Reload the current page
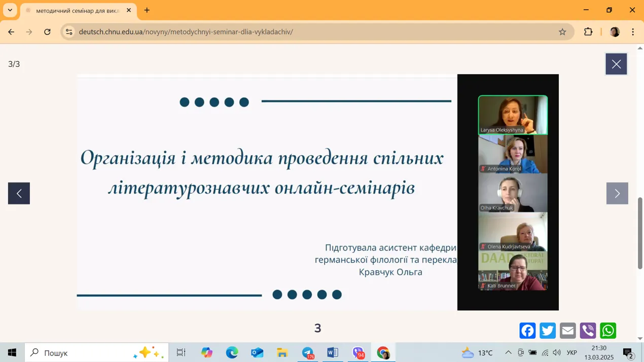This screenshot has width=644, height=362. click(x=47, y=32)
